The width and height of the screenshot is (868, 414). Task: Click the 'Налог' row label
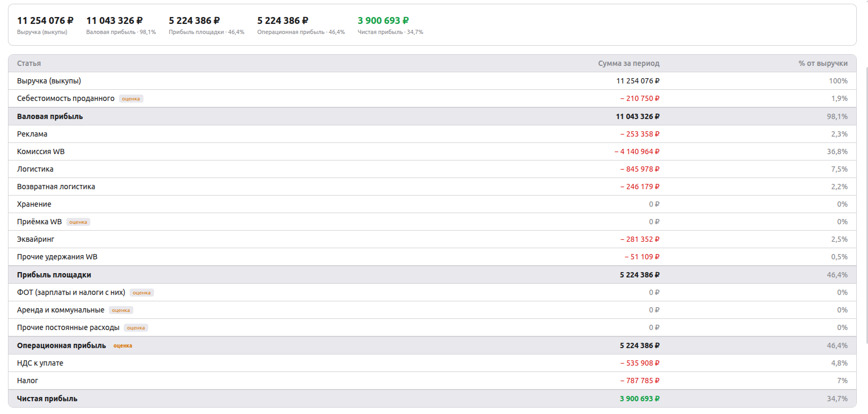pos(28,381)
